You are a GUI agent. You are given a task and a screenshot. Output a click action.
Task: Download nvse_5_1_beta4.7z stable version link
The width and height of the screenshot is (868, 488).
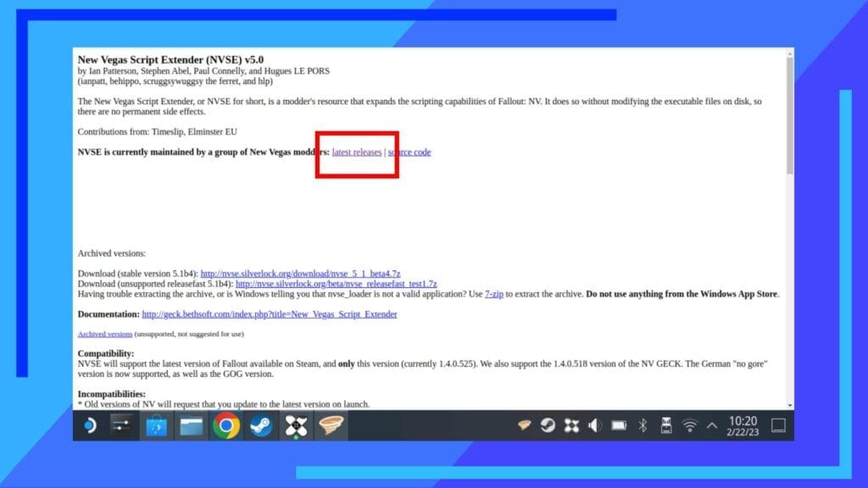coord(300,274)
